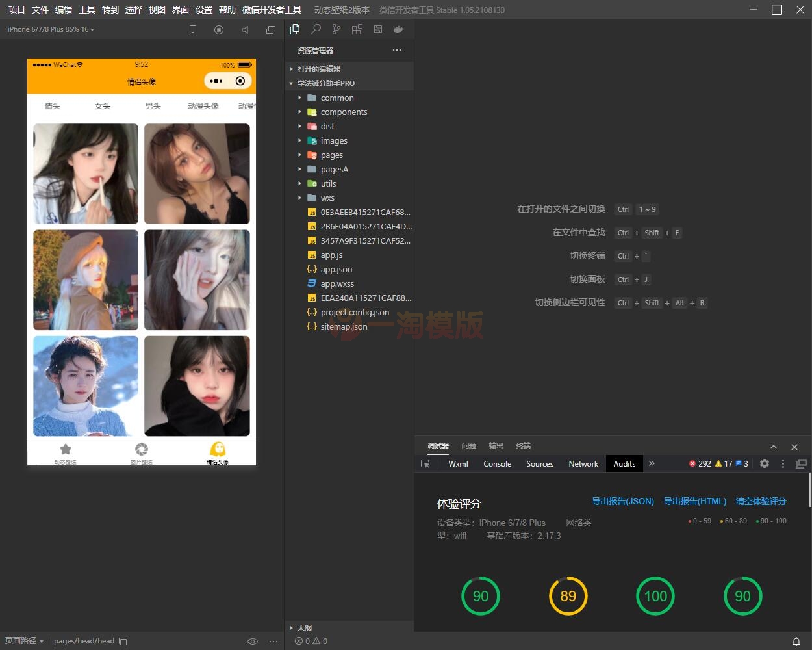Toggle the eye preview icon in bottom bar
812x650 pixels.
click(x=253, y=641)
